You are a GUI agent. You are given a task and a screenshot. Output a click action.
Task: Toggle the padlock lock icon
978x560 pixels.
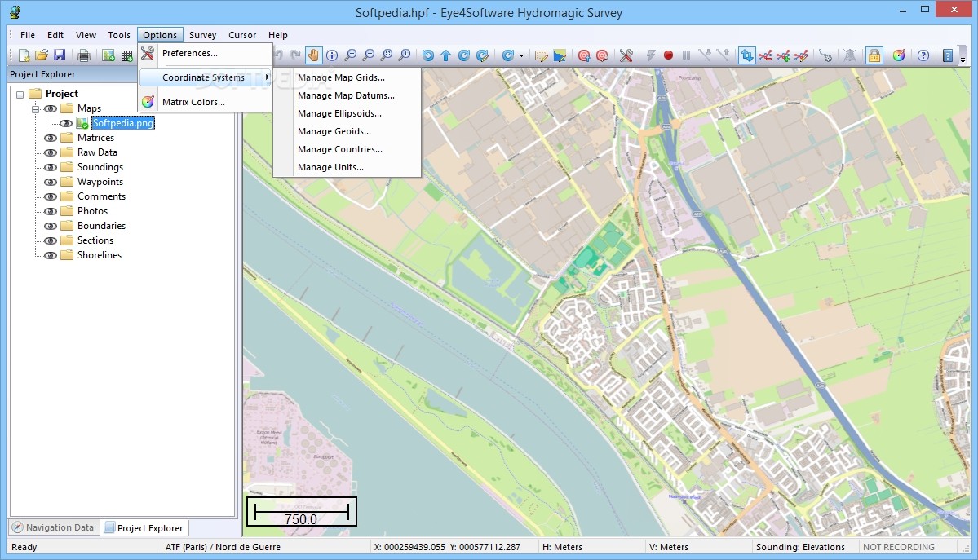874,55
